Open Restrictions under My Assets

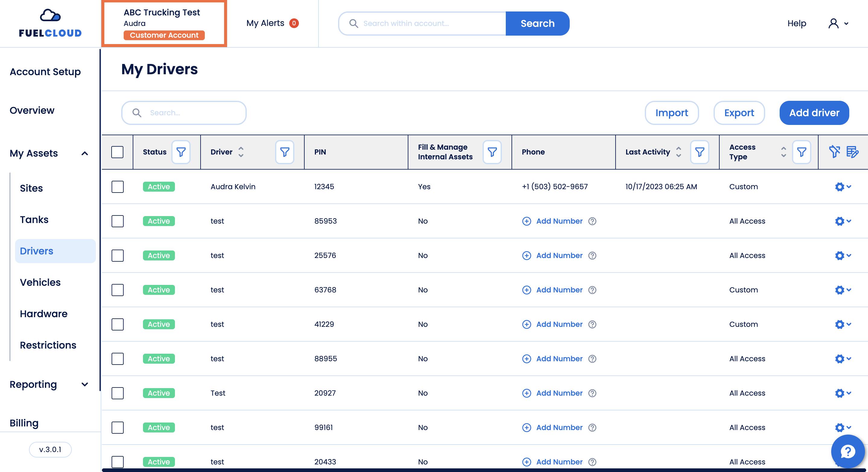(48, 345)
